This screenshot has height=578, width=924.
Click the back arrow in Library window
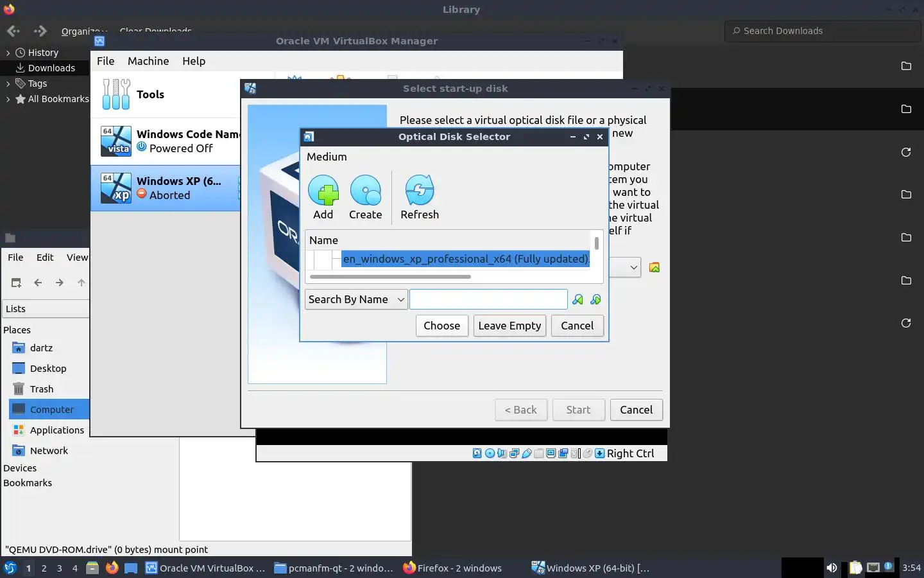click(13, 31)
